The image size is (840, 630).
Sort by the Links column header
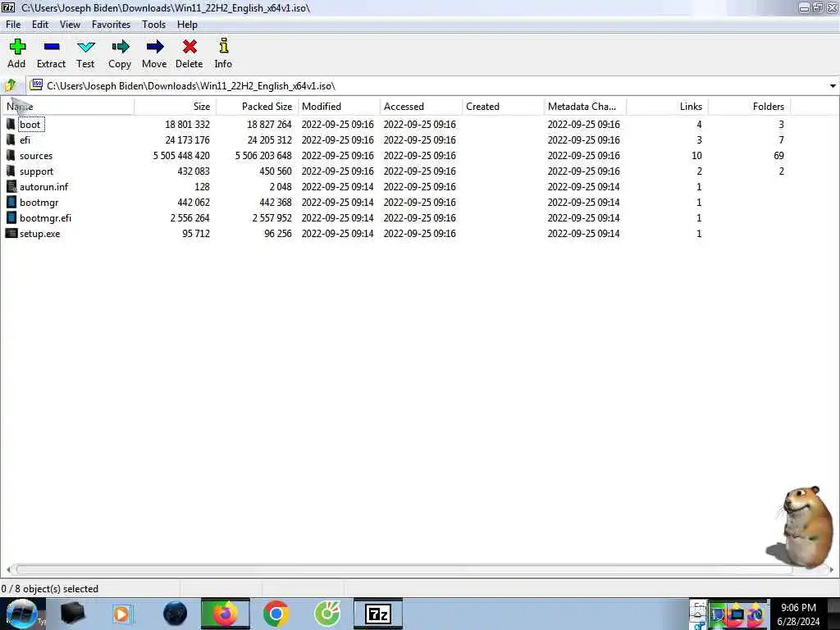point(668,107)
